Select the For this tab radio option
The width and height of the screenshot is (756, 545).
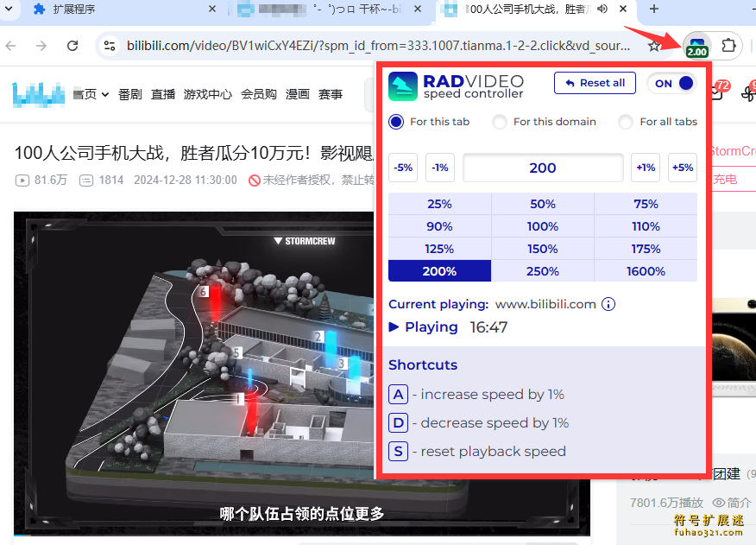tap(396, 122)
